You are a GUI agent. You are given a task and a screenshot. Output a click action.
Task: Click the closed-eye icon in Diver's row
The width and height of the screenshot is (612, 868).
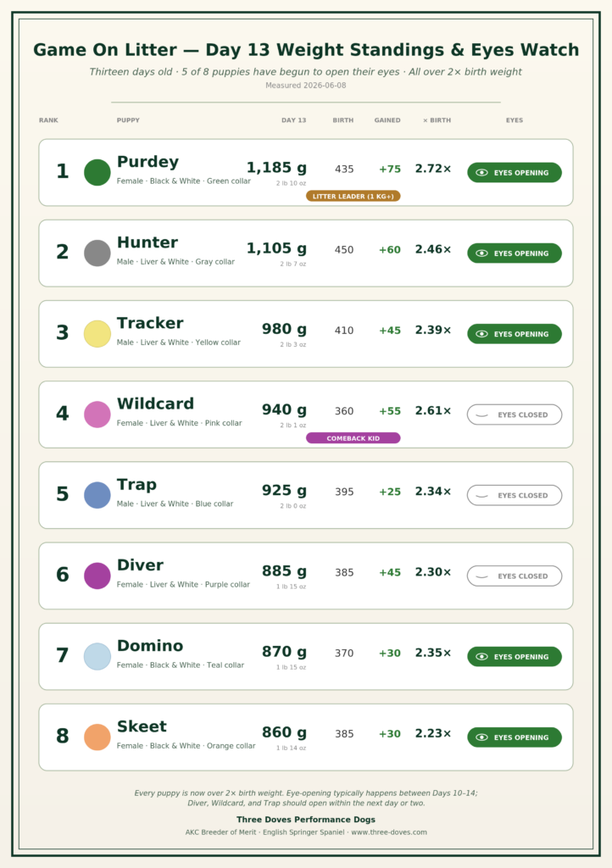pos(482,576)
